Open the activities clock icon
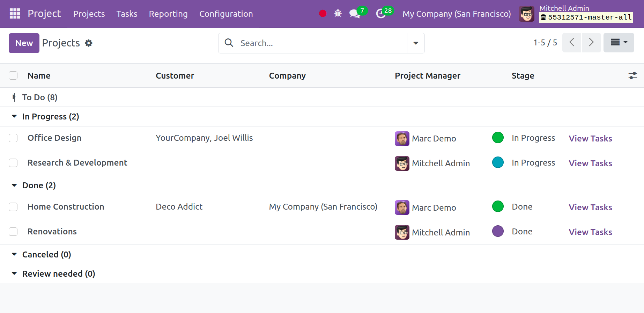644x313 pixels. point(380,14)
